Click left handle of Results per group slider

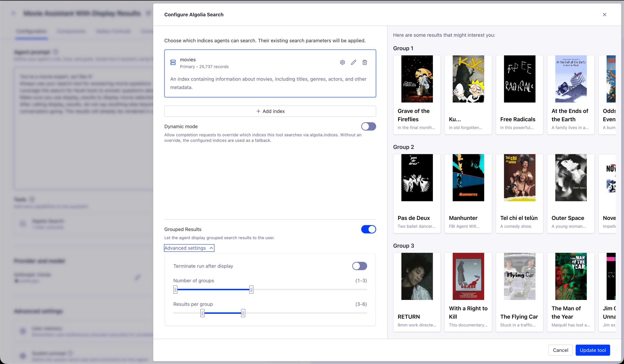202,313
